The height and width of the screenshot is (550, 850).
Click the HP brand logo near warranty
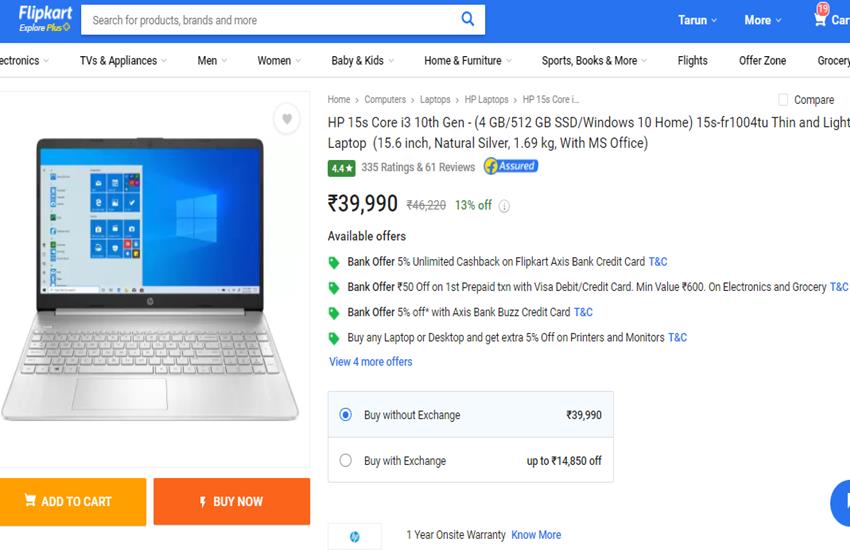pos(355,536)
